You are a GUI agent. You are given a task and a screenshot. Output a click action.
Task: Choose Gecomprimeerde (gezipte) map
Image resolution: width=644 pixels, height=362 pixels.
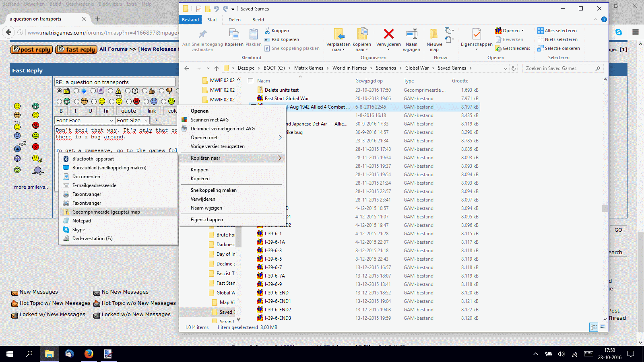118,212
